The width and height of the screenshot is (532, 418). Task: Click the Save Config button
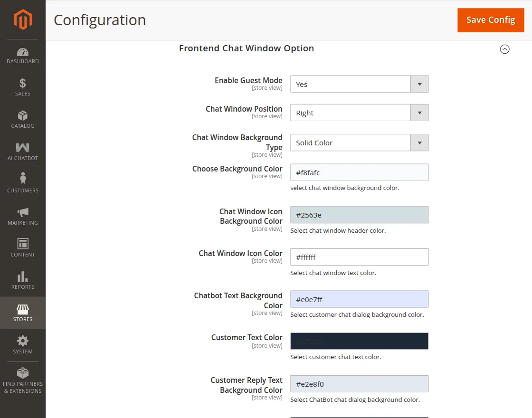point(491,20)
